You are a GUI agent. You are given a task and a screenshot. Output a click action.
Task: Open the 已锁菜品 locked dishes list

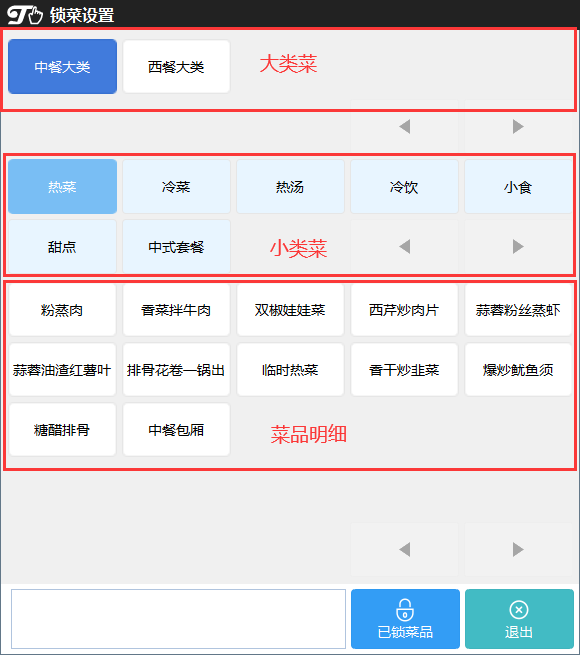coord(405,619)
